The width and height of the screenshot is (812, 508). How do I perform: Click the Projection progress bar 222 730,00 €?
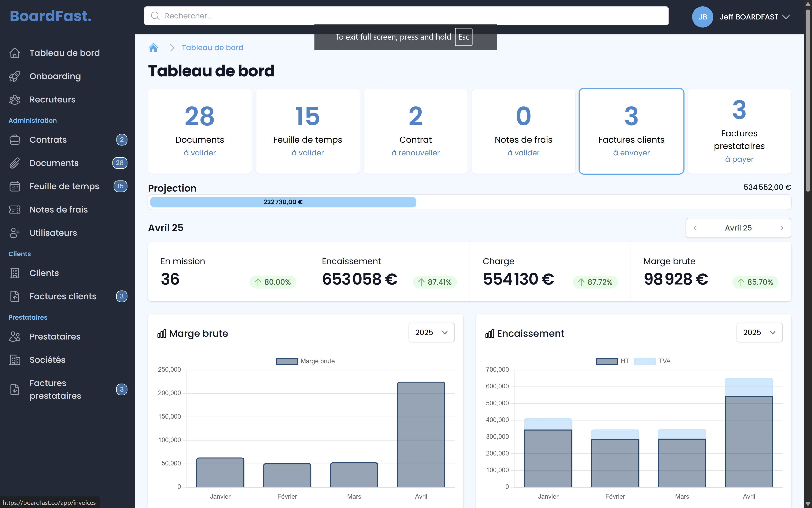(x=283, y=202)
